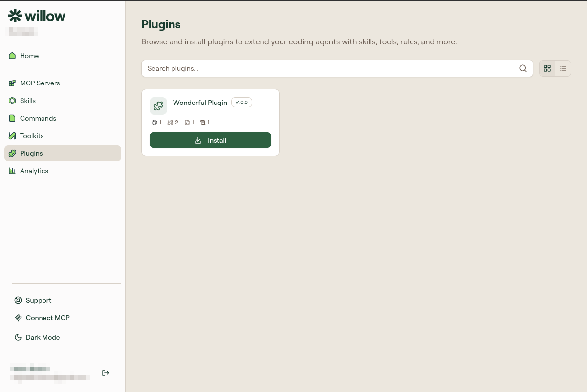
Task: Click the magnifier search icon
Action: tap(523, 68)
